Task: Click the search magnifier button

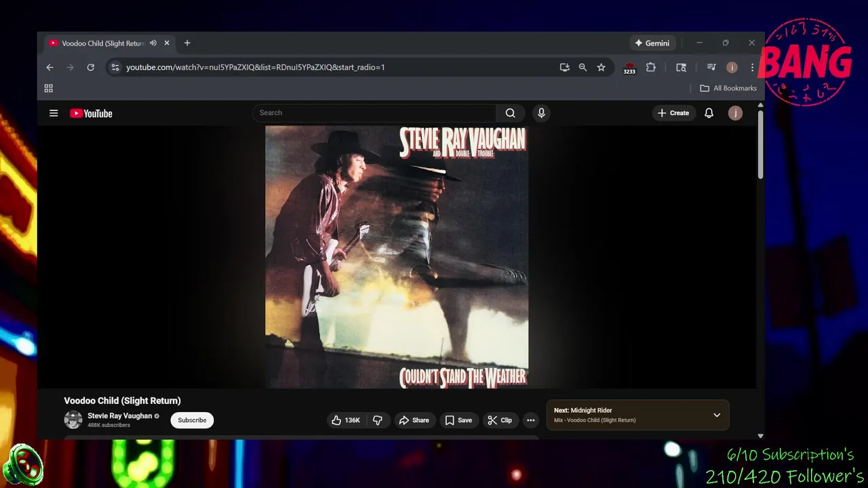Action: [510, 113]
